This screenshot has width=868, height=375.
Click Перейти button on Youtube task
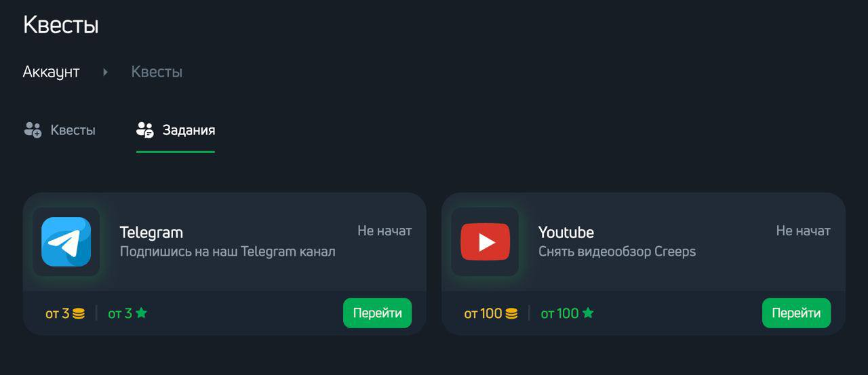tap(796, 313)
